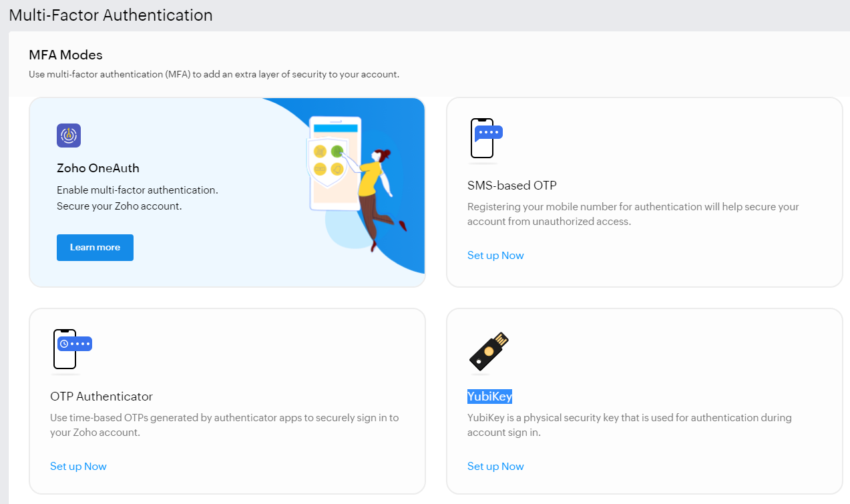
Task: Click the 'Secure your Zoho account.' text
Action: coord(120,206)
